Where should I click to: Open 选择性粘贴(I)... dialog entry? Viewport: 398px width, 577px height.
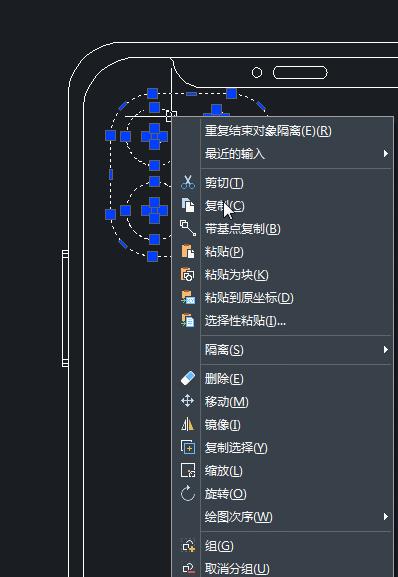pyautogui.click(x=283, y=321)
